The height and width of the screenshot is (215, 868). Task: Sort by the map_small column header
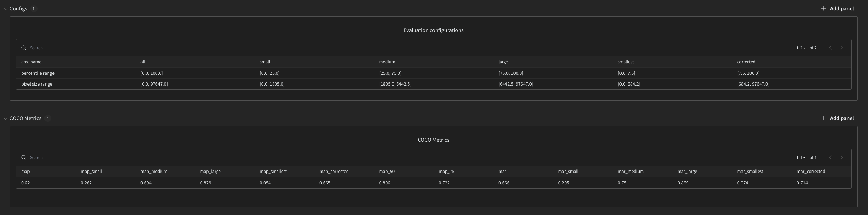pos(91,172)
